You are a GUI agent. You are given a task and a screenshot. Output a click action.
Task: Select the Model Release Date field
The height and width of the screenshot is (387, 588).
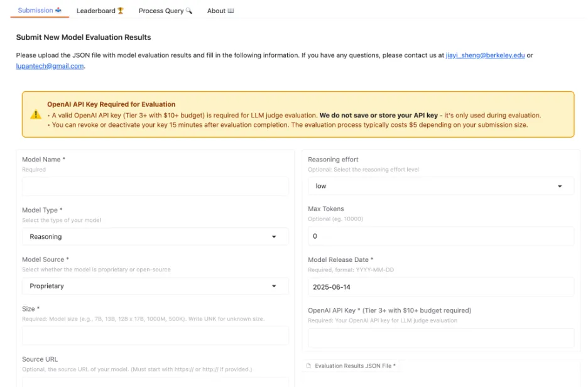click(440, 287)
